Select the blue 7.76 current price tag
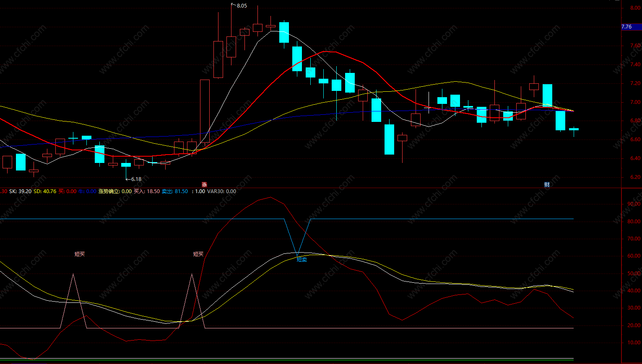Viewport: 642px width, 364px height. click(631, 27)
